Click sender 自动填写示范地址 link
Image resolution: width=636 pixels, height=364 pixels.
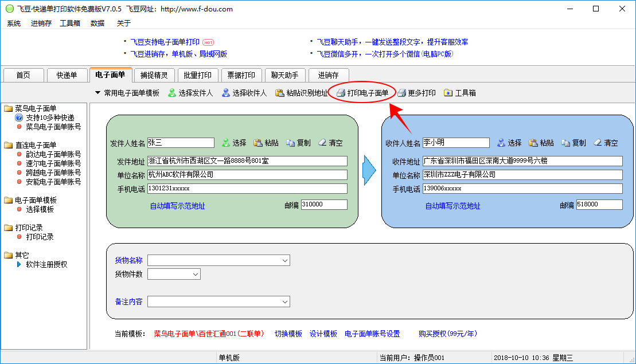tap(178, 206)
